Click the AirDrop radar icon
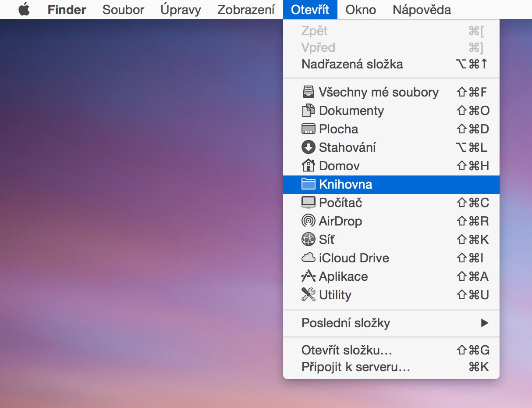532x408 pixels. tap(309, 221)
